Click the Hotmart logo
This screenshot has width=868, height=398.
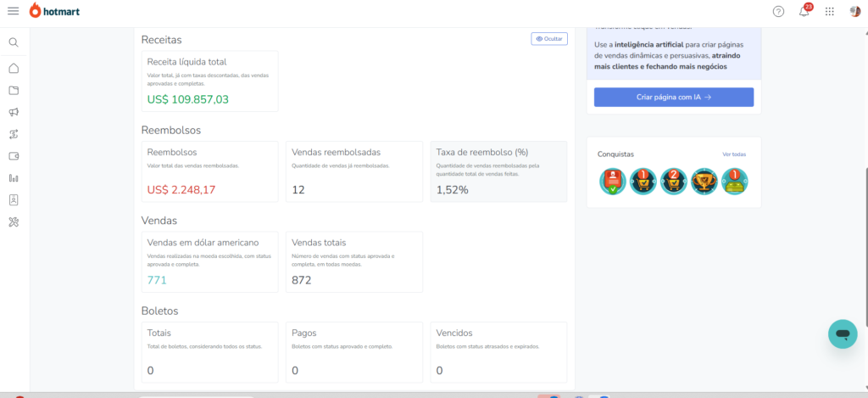coord(58,11)
